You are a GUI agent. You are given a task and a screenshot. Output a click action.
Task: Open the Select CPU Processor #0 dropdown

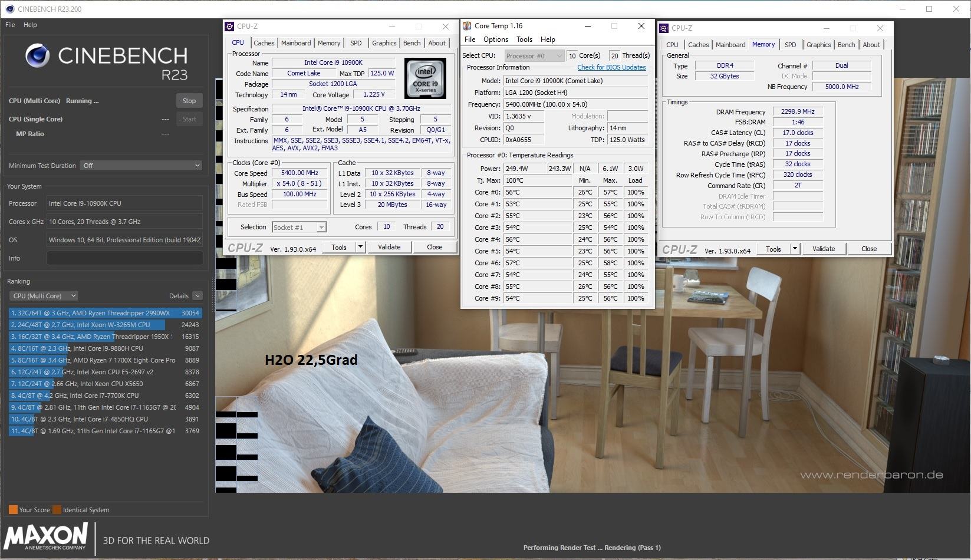point(534,56)
